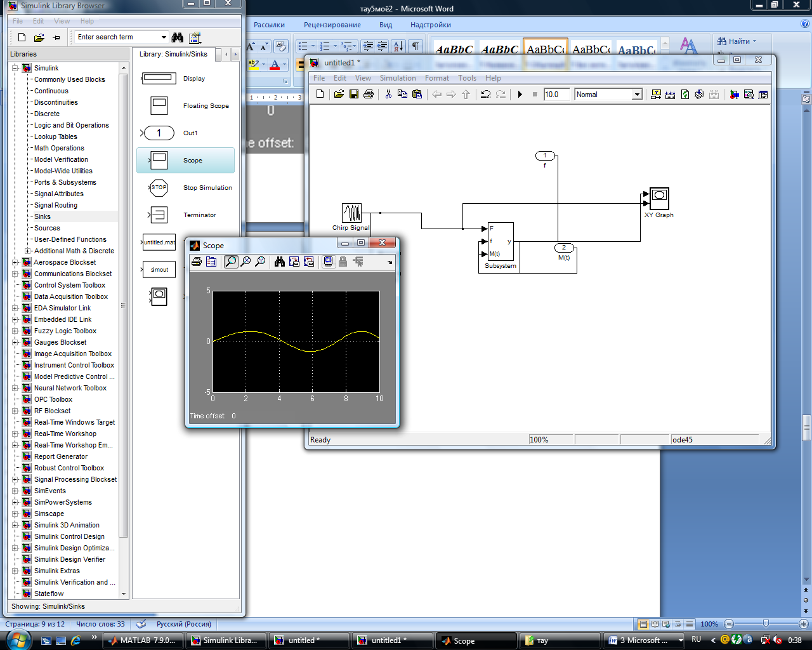Expand Communications Blockset library
The height and width of the screenshot is (650, 812).
[15, 274]
